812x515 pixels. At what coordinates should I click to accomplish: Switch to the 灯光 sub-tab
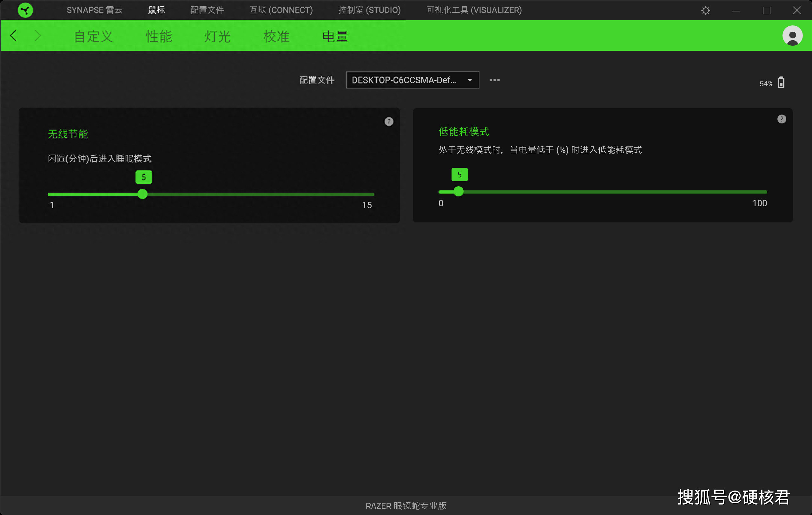click(x=217, y=36)
